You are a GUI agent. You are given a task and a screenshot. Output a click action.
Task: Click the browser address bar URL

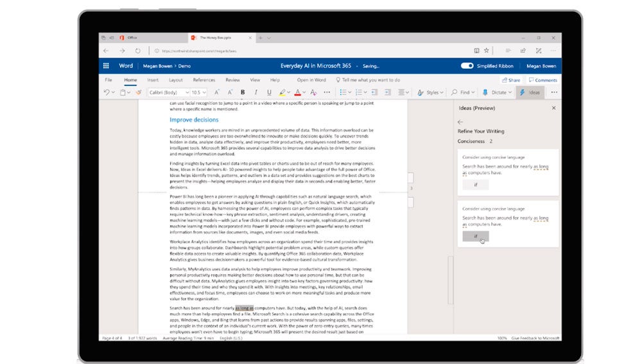(x=200, y=51)
